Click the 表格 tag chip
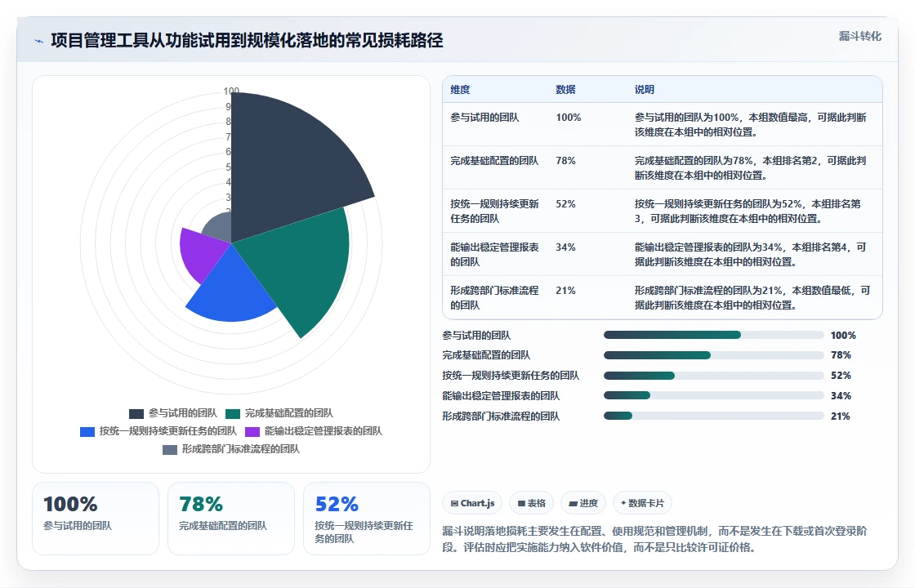Viewport: 915px width, 588px height. click(x=532, y=503)
